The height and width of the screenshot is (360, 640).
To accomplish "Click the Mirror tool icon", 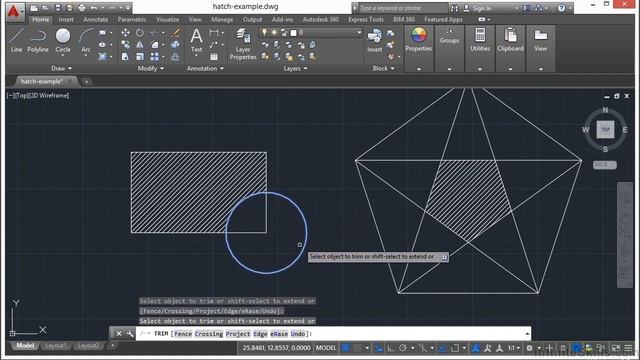I will click(140, 44).
